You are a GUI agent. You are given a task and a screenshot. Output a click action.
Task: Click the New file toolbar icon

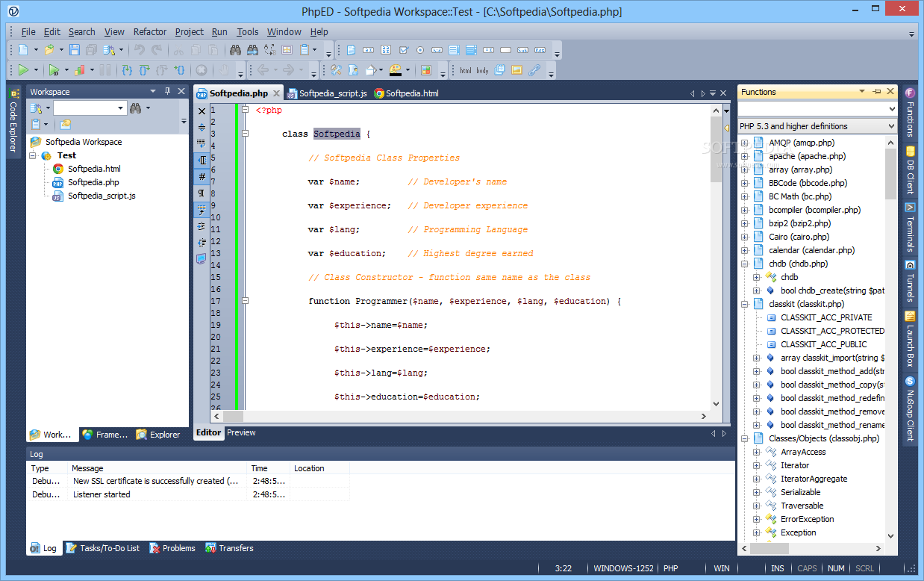pos(23,50)
